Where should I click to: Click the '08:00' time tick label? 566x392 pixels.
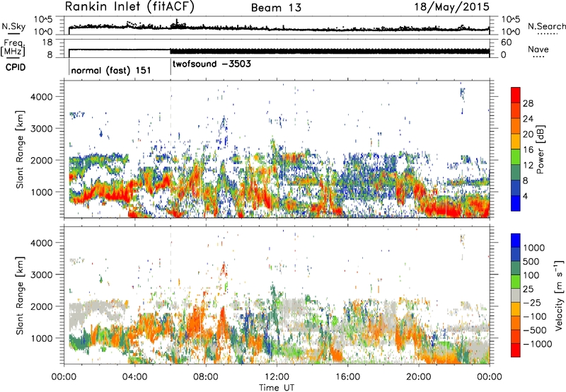206,377
